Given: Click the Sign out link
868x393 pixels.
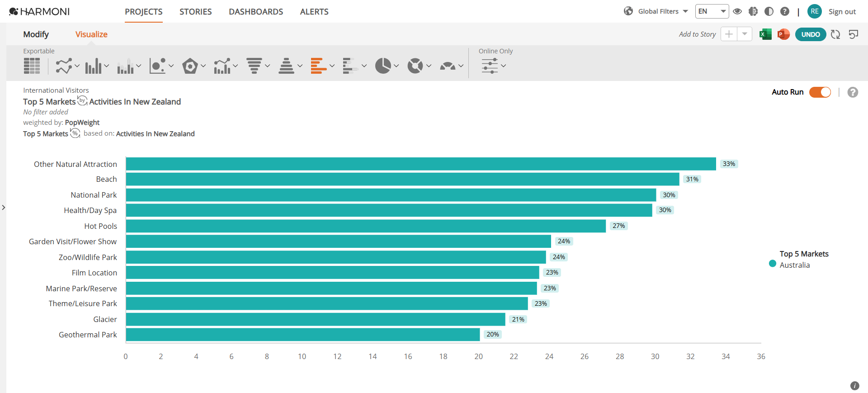Looking at the screenshot, I should [842, 12].
